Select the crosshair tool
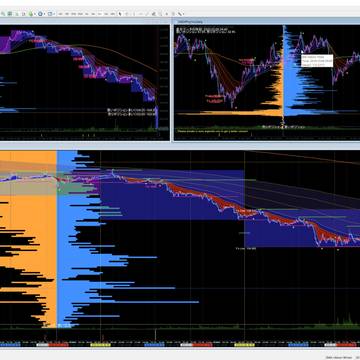 127,14
